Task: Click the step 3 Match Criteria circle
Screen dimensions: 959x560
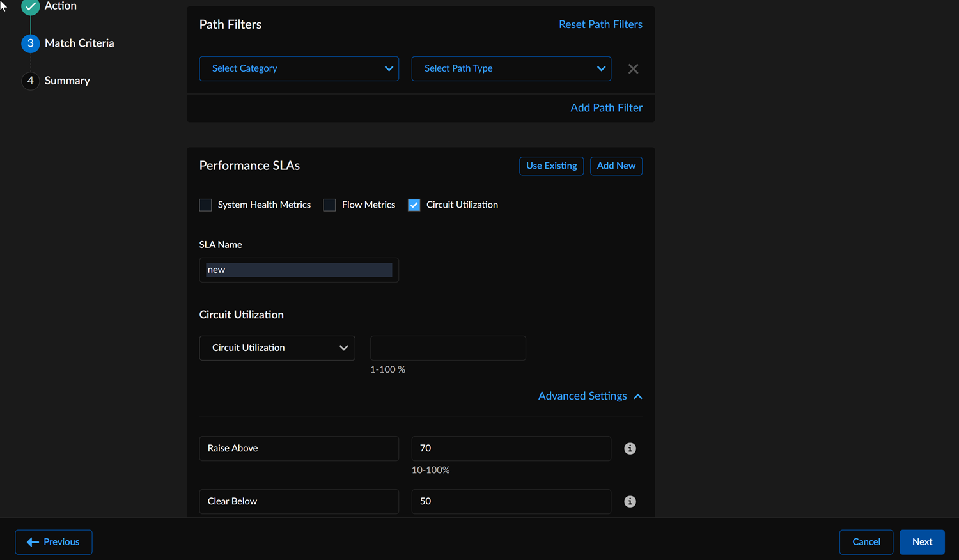Action: 30,43
